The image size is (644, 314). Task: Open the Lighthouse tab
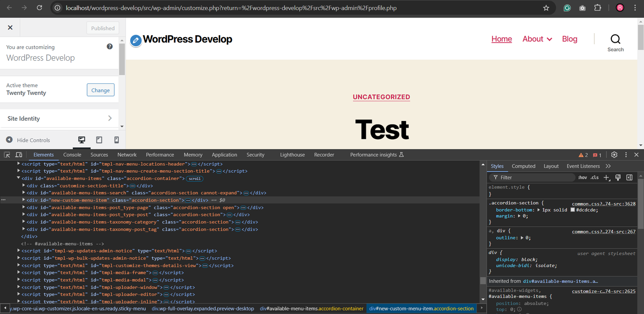click(292, 155)
